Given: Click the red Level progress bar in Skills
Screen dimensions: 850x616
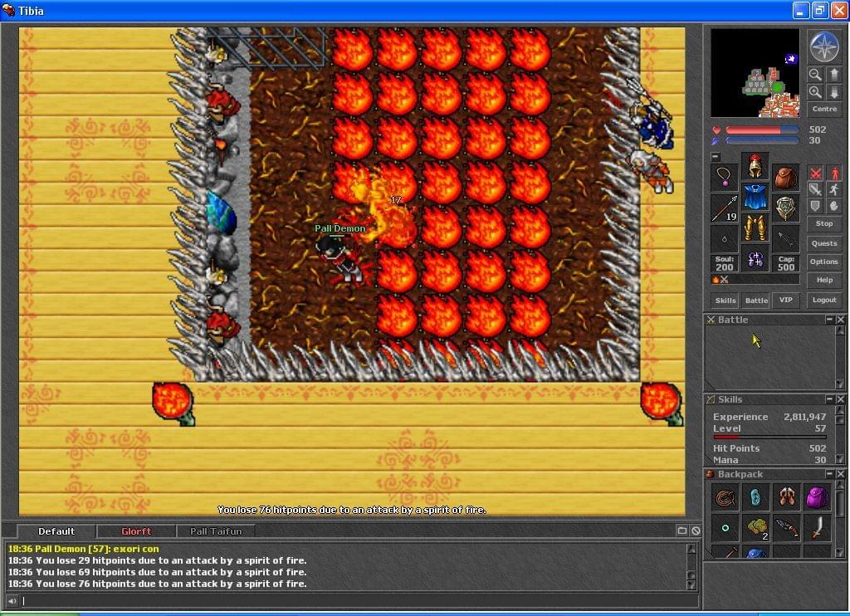Looking at the screenshot, I should click(769, 437).
